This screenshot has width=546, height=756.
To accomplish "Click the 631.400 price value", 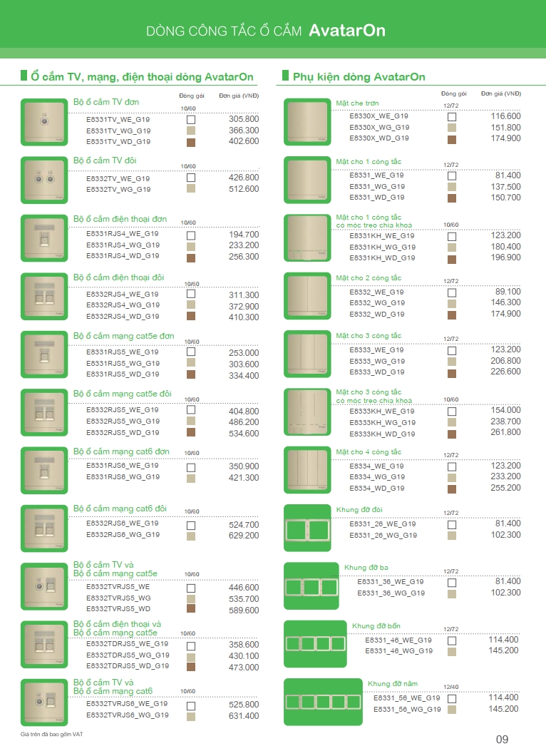I will [x=243, y=715].
